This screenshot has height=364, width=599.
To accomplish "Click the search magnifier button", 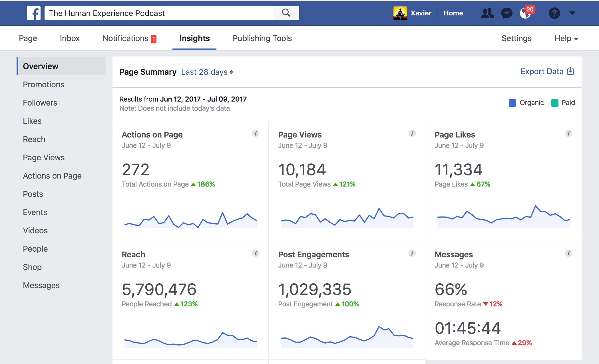I will pyautogui.click(x=286, y=13).
